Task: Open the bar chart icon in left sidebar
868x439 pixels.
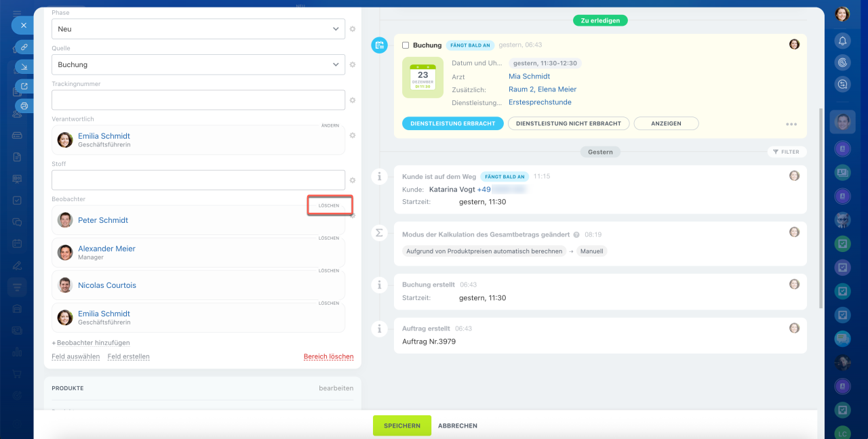Action: pyautogui.click(x=17, y=352)
